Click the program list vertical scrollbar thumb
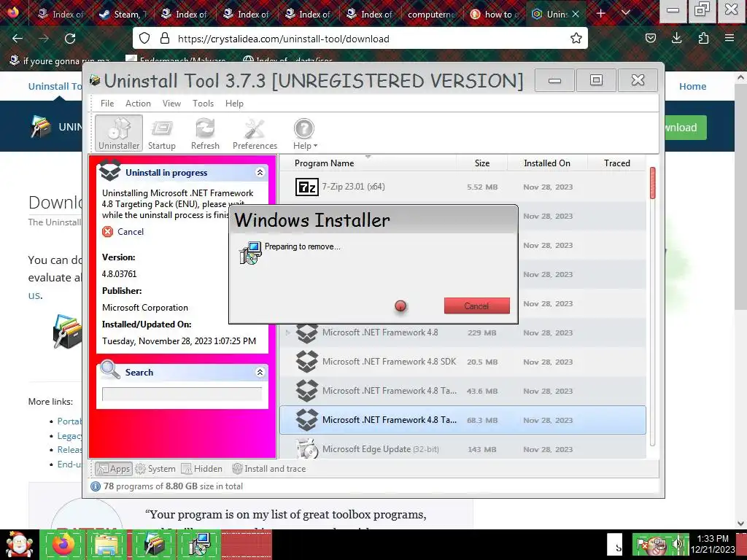The width and height of the screenshot is (747, 560). (x=653, y=183)
